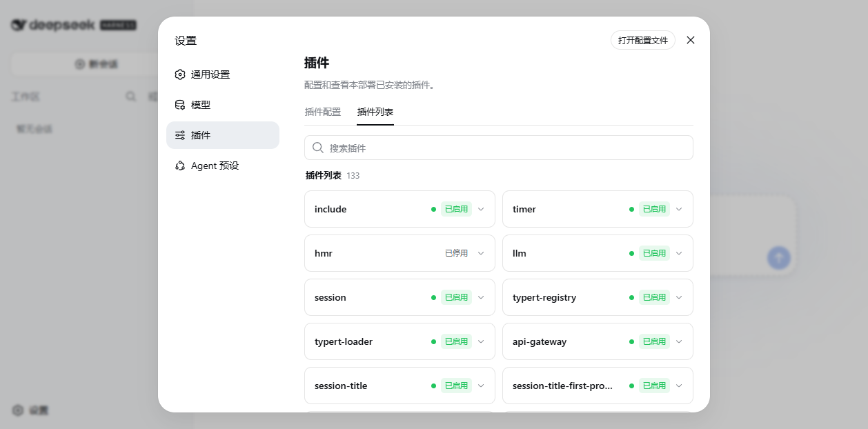Expand the session-title-first-pro... card chevron

pos(679,386)
